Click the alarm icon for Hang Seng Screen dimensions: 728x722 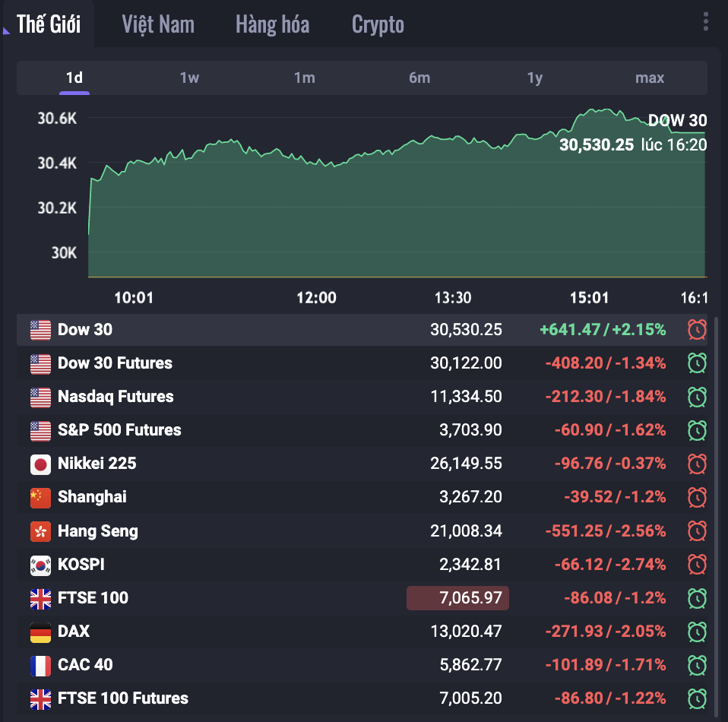[x=697, y=530]
